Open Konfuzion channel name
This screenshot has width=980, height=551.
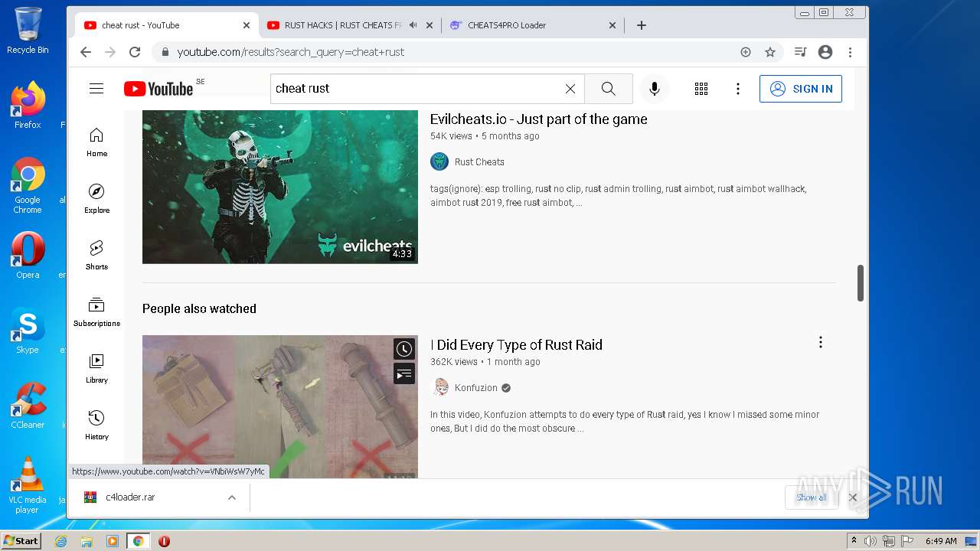[476, 387]
